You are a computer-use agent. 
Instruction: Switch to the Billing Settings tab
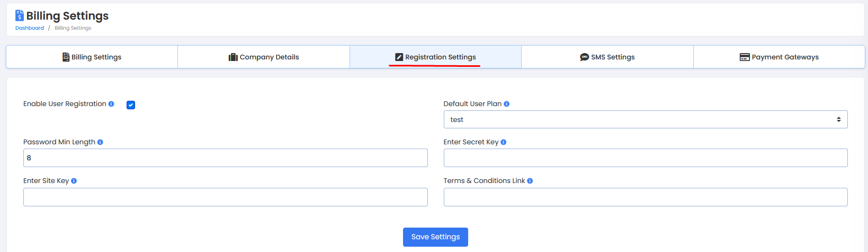pyautogui.click(x=92, y=57)
